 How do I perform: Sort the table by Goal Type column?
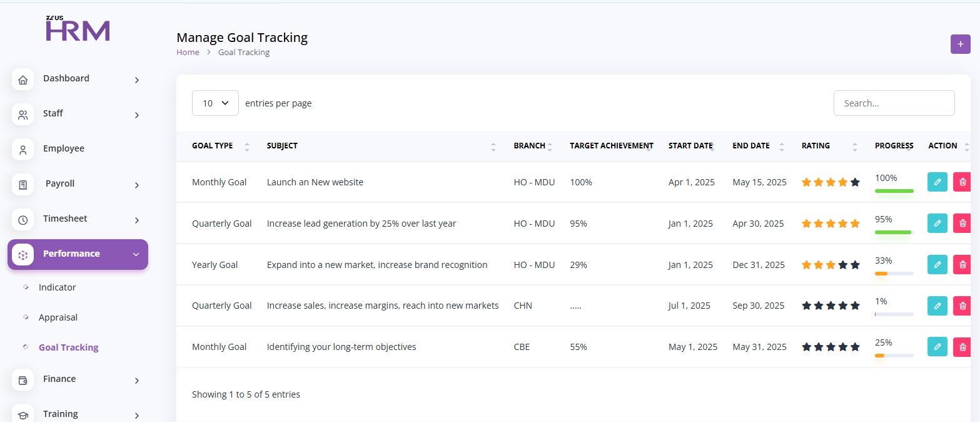(213, 146)
